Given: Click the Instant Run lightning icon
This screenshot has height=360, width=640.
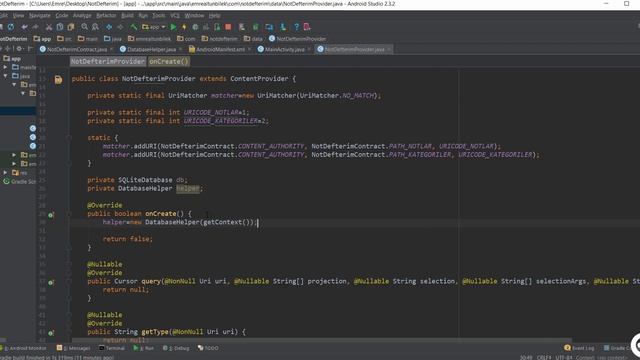Looking at the screenshot, I should pos(184,27).
